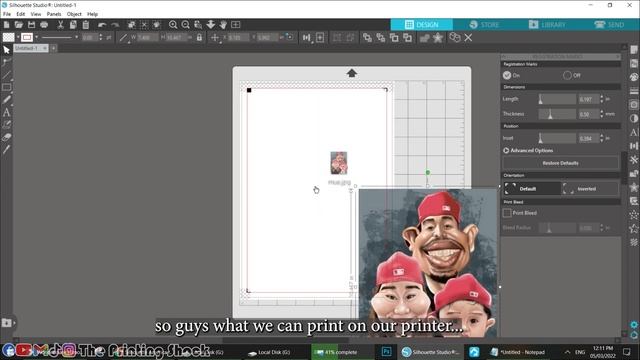
Task: Click the Fit to window icon
Action: (236, 25)
